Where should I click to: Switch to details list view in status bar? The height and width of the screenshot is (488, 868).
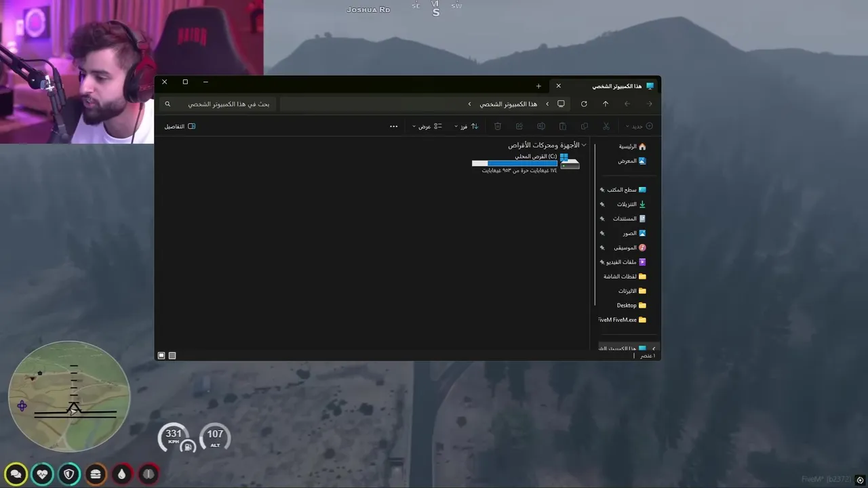pos(172,355)
